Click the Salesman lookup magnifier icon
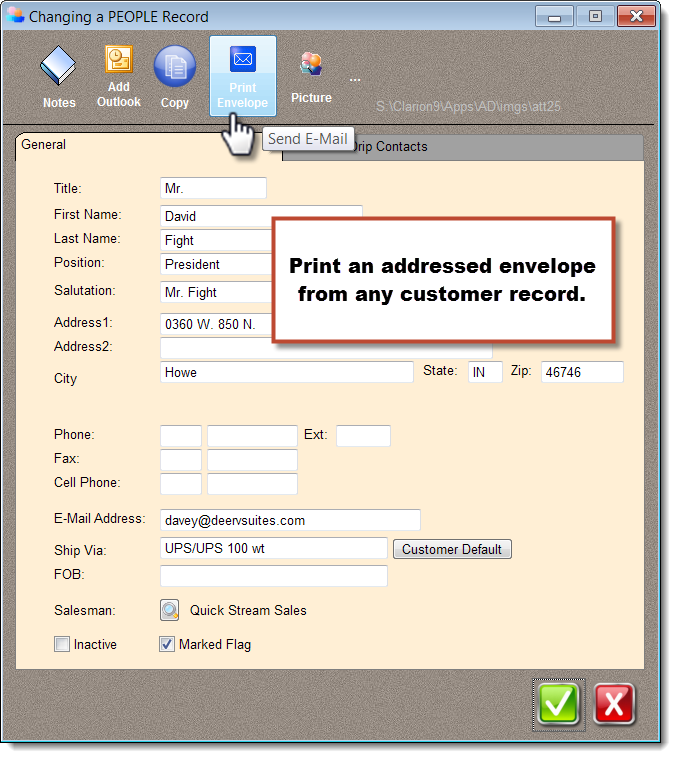 coord(170,610)
